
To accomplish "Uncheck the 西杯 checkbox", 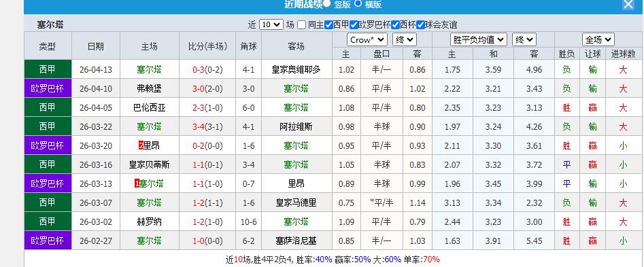I will coord(396,25).
